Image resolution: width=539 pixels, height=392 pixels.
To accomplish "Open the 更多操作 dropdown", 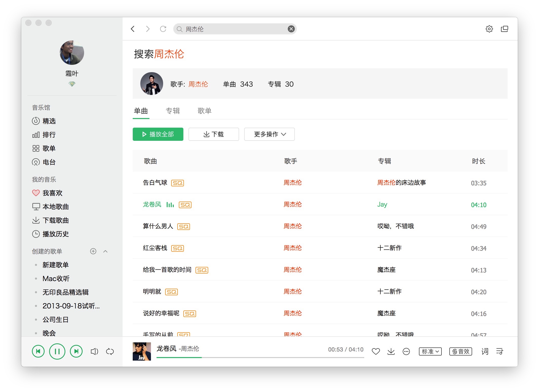I will (x=269, y=134).
